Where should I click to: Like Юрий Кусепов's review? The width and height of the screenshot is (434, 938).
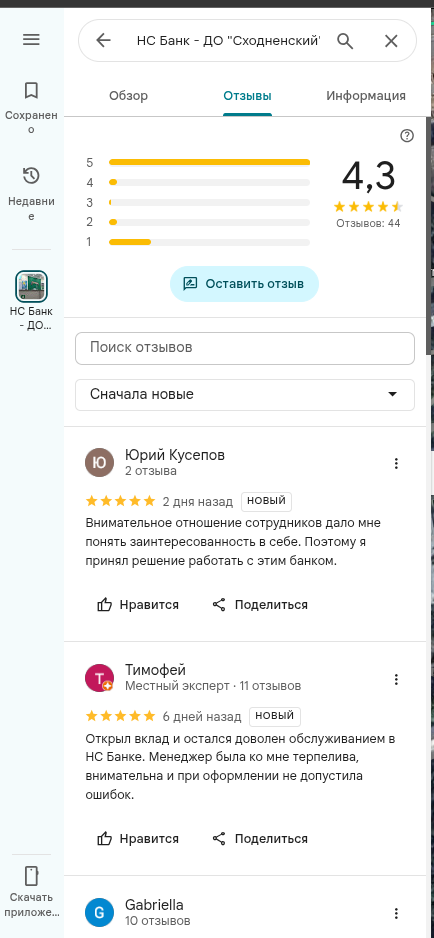click(138, 605)
